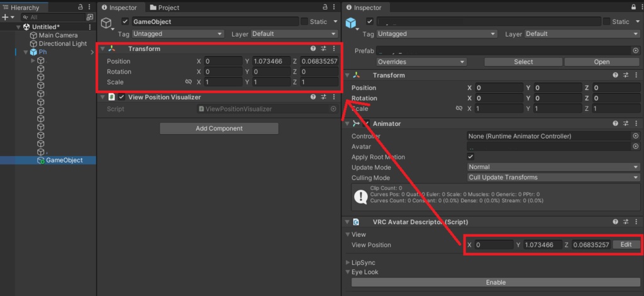Click the blue prefab cube icon in right Inspector

point(351,23)
